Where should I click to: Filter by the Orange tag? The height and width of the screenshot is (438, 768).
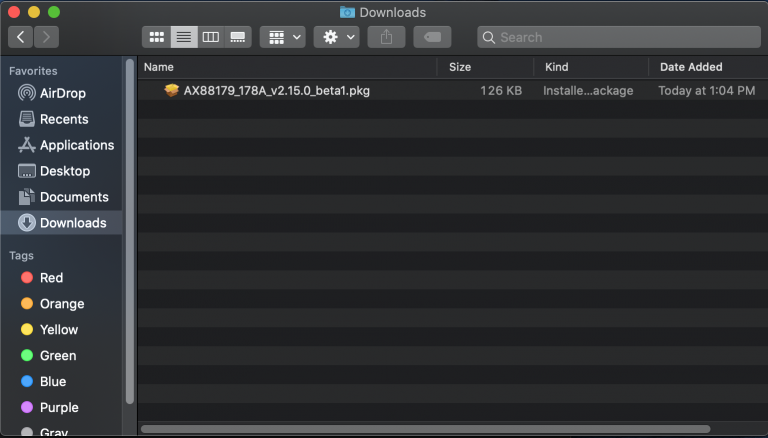click(x=61, y=304)
